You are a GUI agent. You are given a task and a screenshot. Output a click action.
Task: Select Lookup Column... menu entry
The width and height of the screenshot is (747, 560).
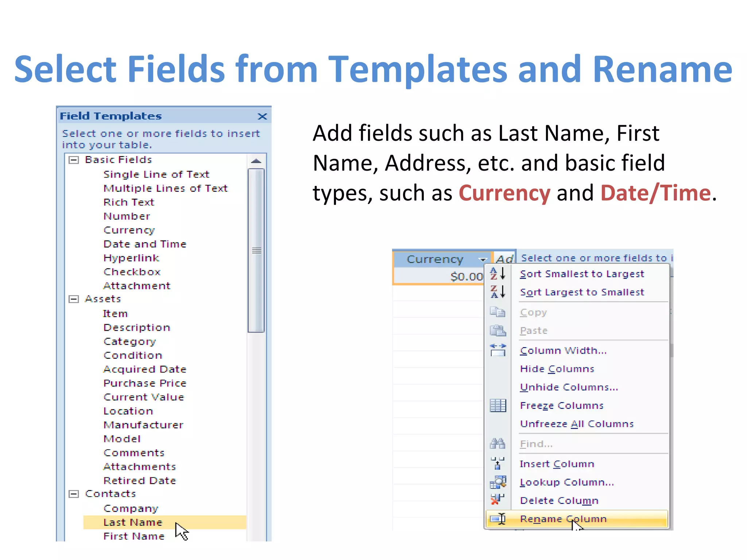coord(567,482)
